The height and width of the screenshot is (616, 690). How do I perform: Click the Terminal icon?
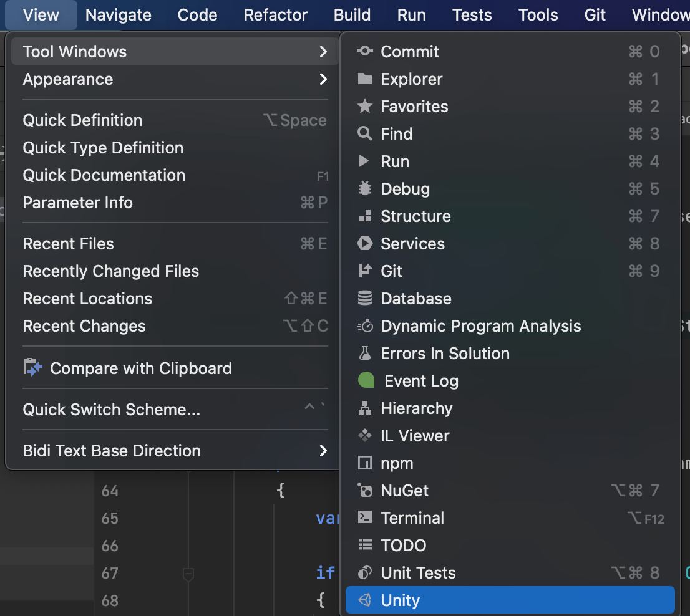pos(365,517)
